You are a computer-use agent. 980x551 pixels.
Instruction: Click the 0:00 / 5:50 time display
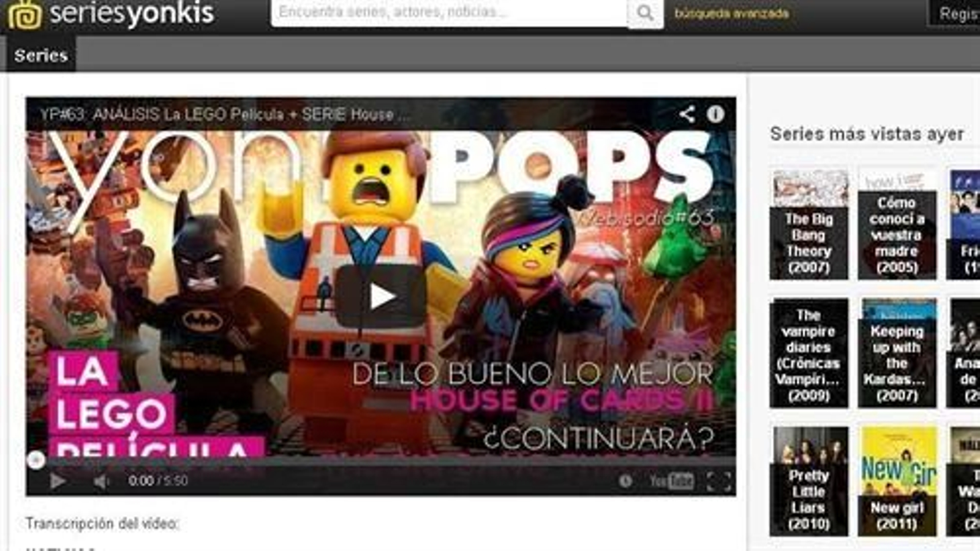158,481
